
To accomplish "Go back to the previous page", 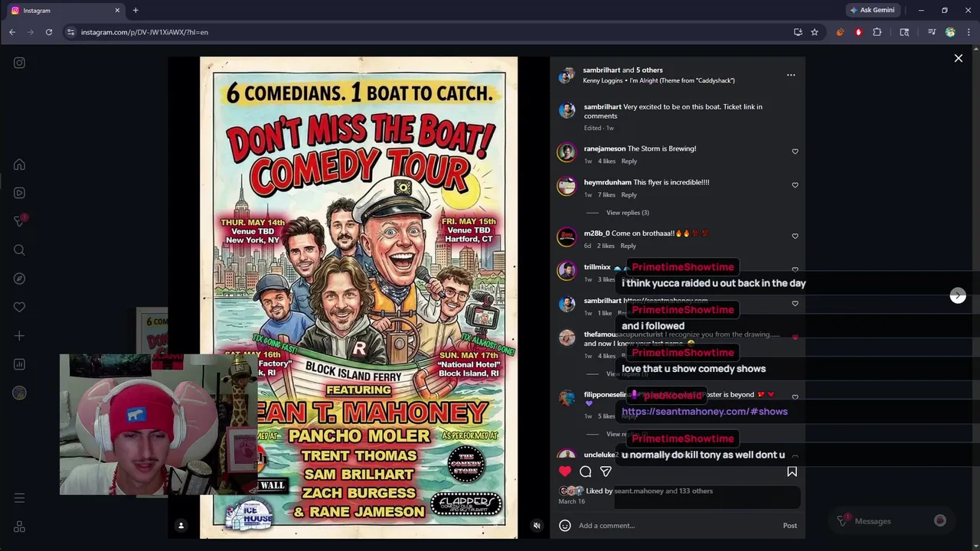I will pyautogui.click(x=12, y=32).
